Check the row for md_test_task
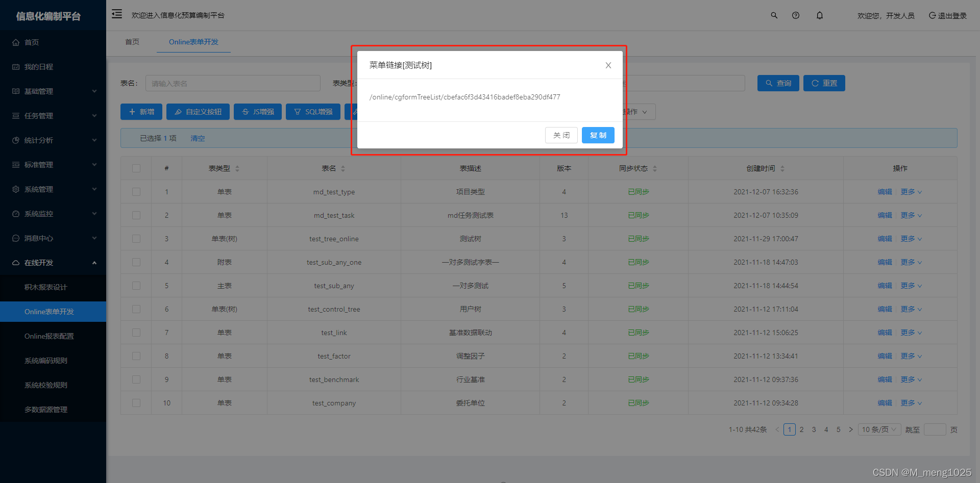The image size is (980, 483). tap(136, 215)
